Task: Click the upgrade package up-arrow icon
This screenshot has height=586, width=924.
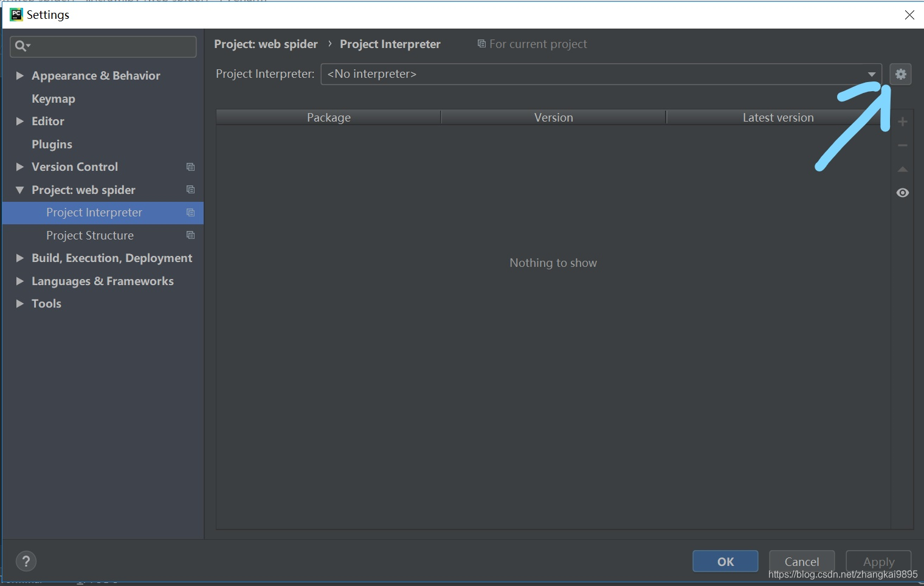Action: pos(903,169)
